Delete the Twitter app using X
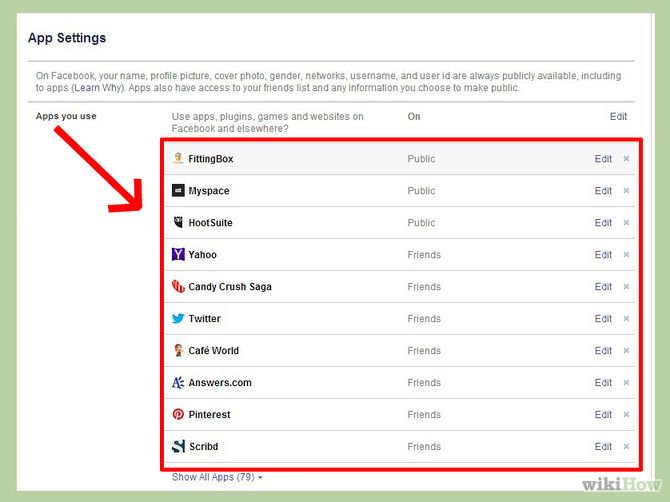The width and height of the screenshot is (670, 502). (x=627, y=319)
